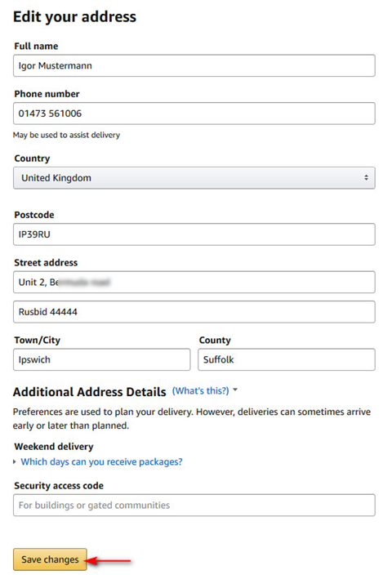Click the Full name input field
The width and height of the screenshot is (392, 588).
pyautogui.click(x=194, y=65)
